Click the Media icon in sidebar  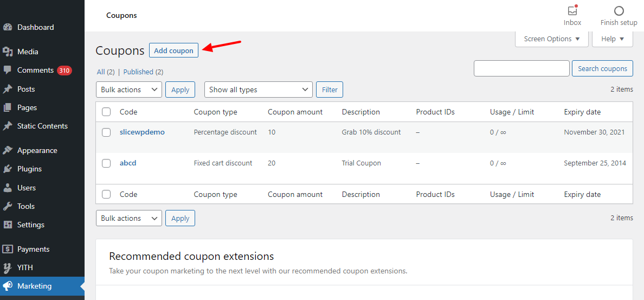point(8,52)
